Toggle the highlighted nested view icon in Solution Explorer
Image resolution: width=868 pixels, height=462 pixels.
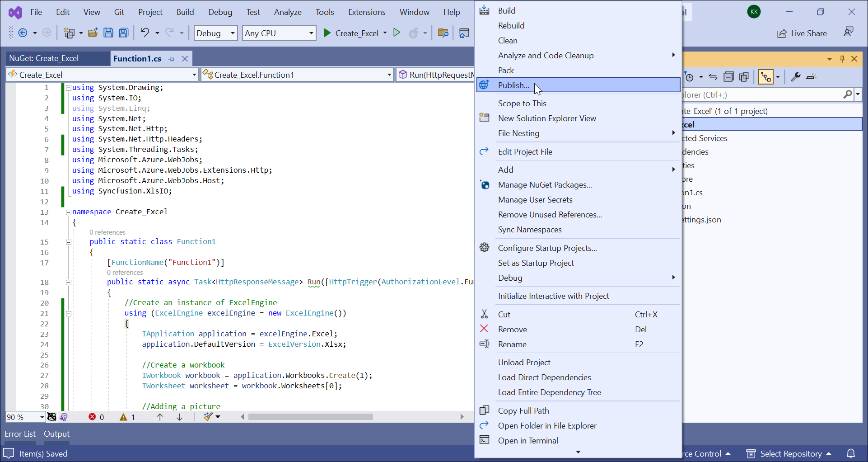(766, 77)
